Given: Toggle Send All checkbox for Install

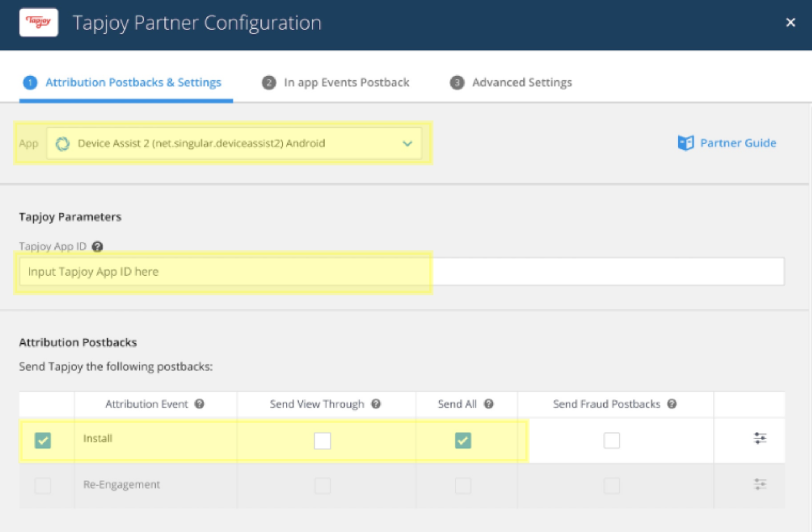Looking at the screenshot, I should (463, 440).
